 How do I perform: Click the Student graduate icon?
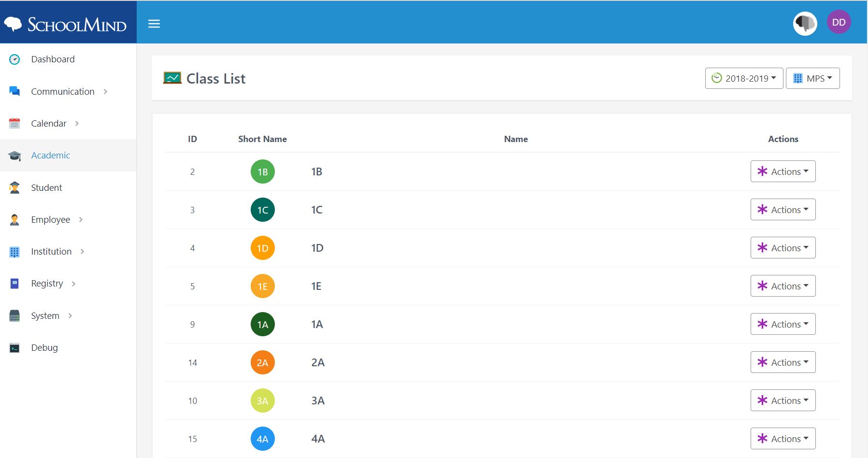click(14, 187)
